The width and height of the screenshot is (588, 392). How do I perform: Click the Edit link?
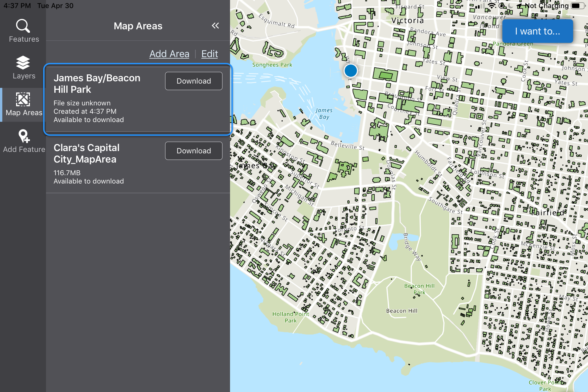[x=210, y=54]
